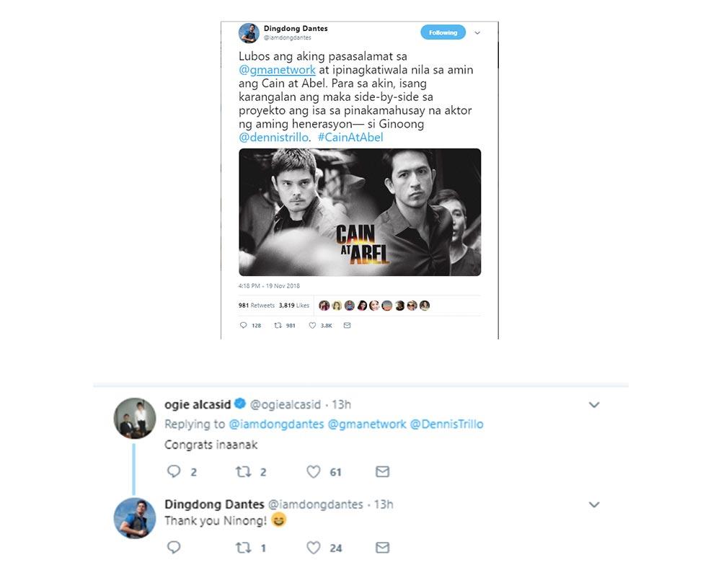721x588 pixels.
Task: Like the Thank you Ninong reply
Action: (x=313, y=548)
